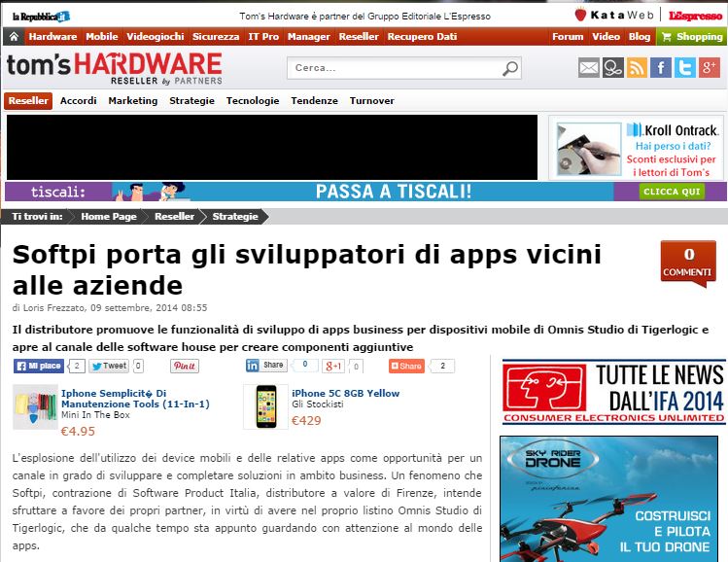Click the article headline Softpi porta
The height and width of the screenshot is (562, 728).
(306, 270)
